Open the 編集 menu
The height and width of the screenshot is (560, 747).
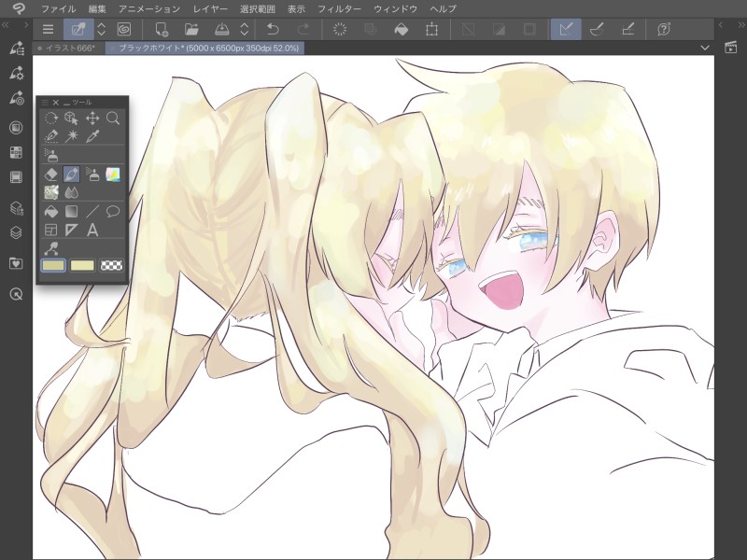[97, 8]
